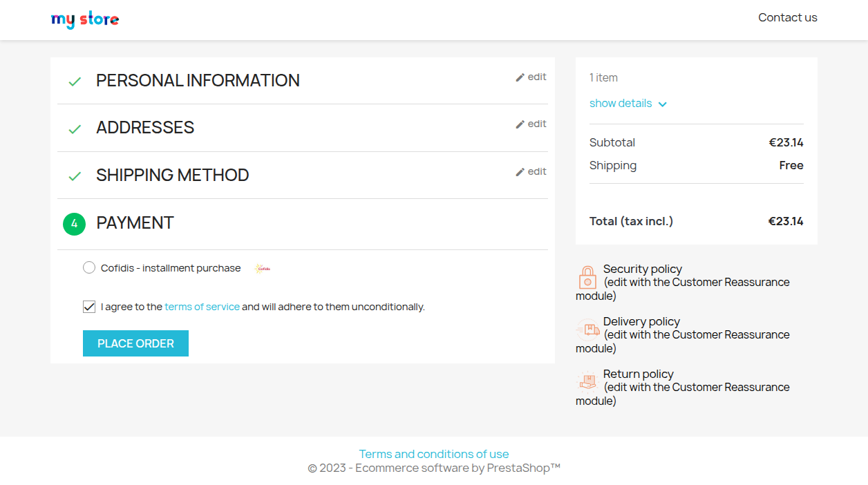Screen dimensions: 868x485
Task: Expand the Shipping Method section heading
Action: pos(172,175)
